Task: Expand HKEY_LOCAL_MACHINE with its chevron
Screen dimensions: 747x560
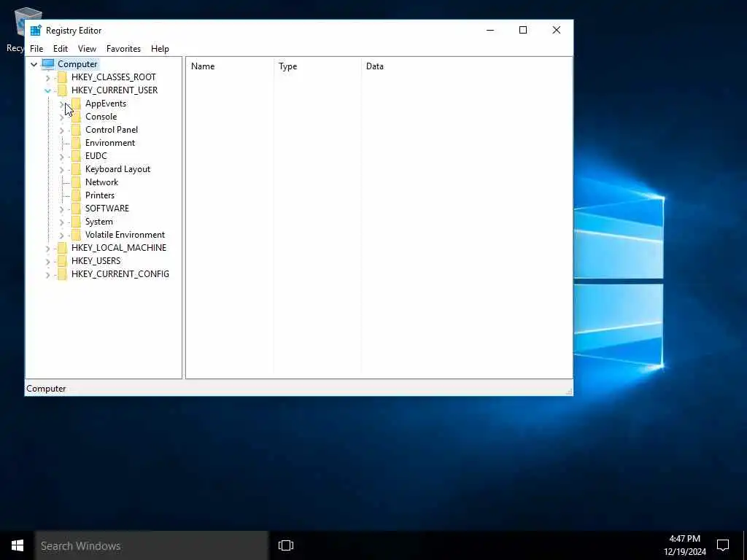Action: coord(47,248)
